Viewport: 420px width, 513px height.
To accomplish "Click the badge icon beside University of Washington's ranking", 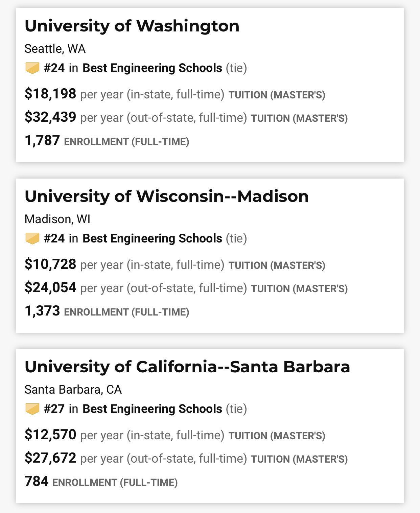I will click(x=32, y=68).
